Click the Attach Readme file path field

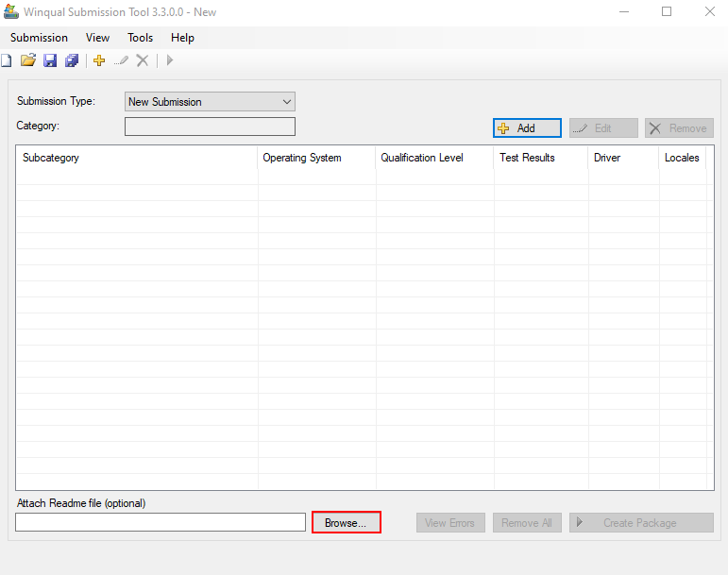(x=161, y=522)
